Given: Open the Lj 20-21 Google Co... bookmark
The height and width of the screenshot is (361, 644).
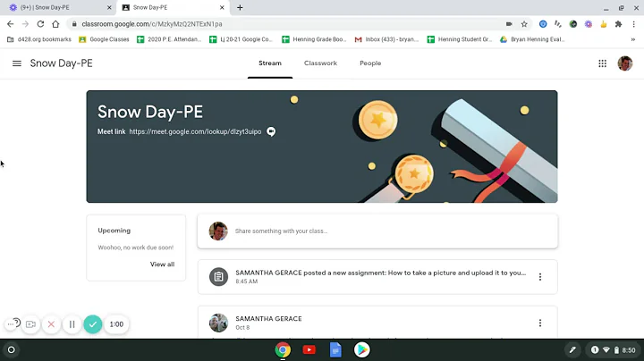Looking at the screenshot, I should pyautogui.click(x=241, y=39).
